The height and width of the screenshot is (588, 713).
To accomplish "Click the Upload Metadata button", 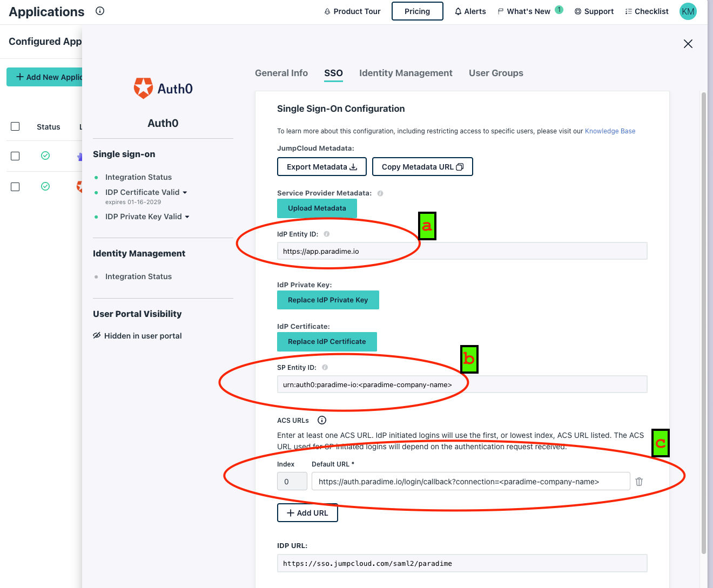I will pos(317,208).
